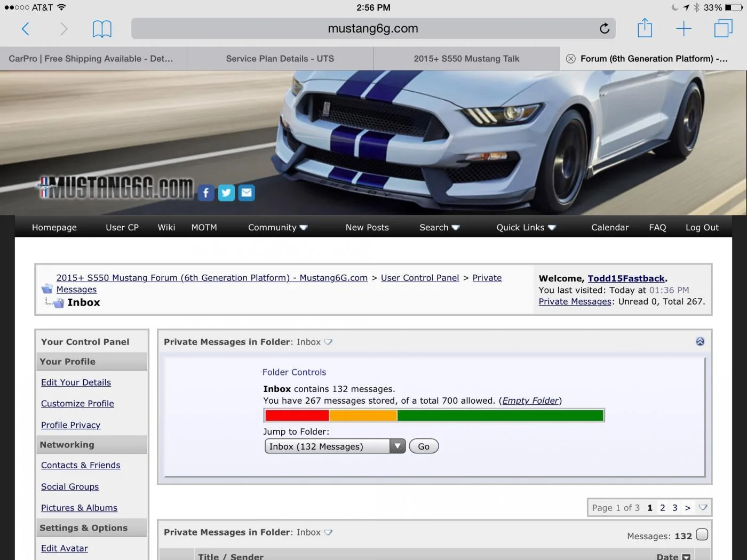Tap the Wi-Fi icon in status bar
Viewport: 747px width, 560px height.
61,7
